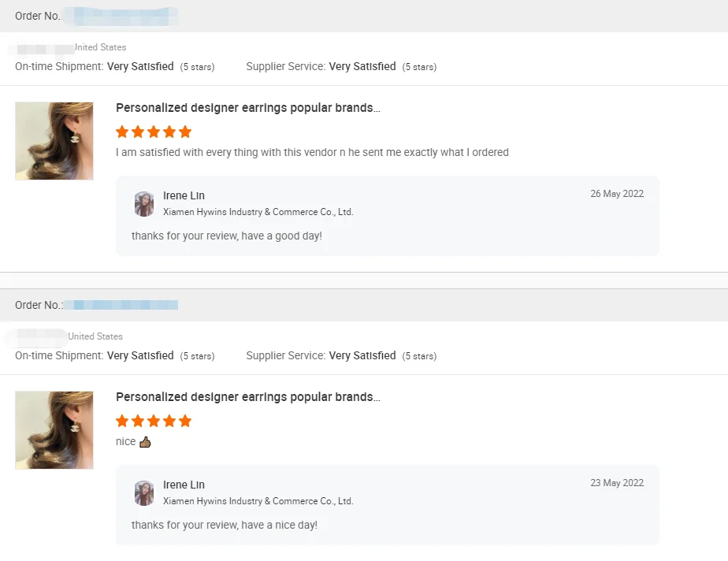Open product title above the "I am satisfied" review

click(x=247, y=108)
